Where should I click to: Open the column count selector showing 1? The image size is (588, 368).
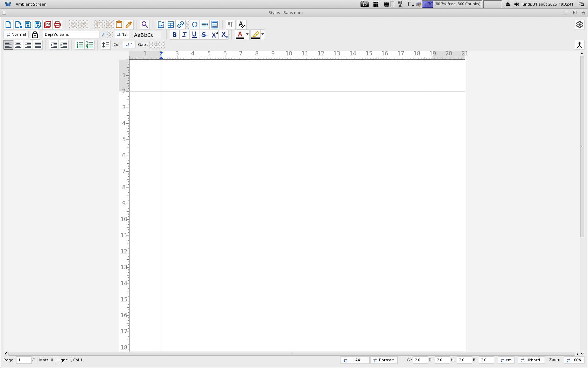click(x=129, y=45)
